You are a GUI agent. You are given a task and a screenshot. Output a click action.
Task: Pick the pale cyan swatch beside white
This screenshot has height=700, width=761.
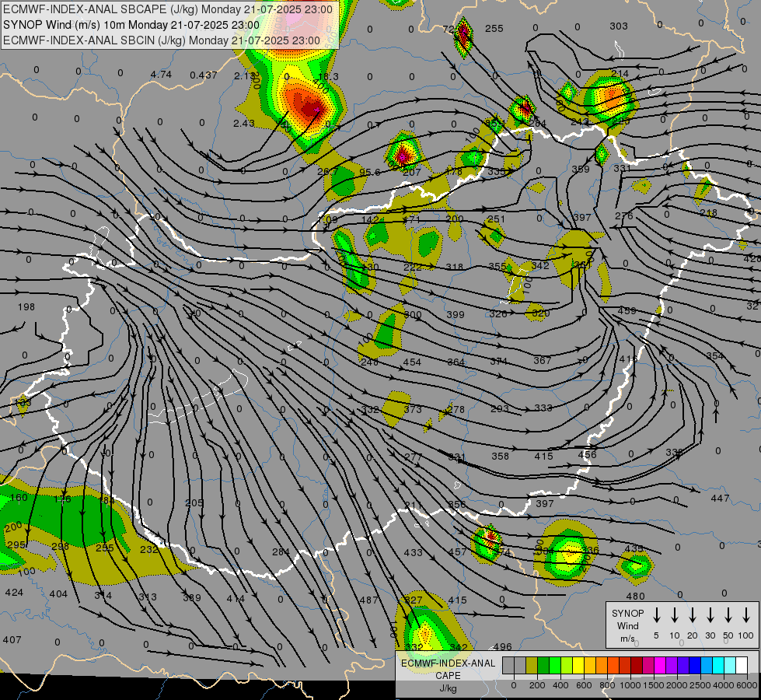(x=729, y=665)
